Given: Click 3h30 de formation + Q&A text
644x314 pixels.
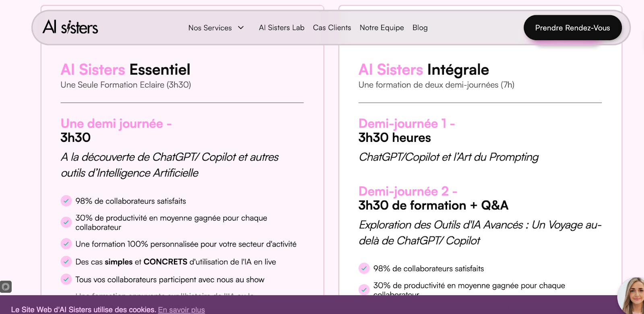Looking at the screenshot, I should [433, 205].
